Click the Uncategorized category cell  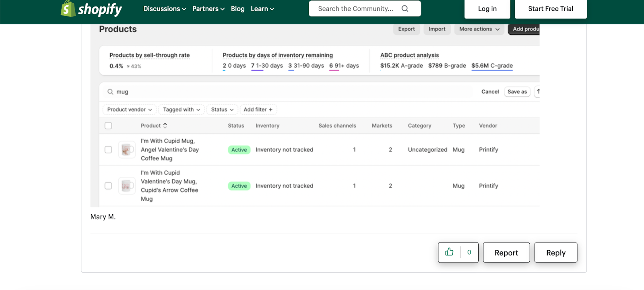coord(427,149)
